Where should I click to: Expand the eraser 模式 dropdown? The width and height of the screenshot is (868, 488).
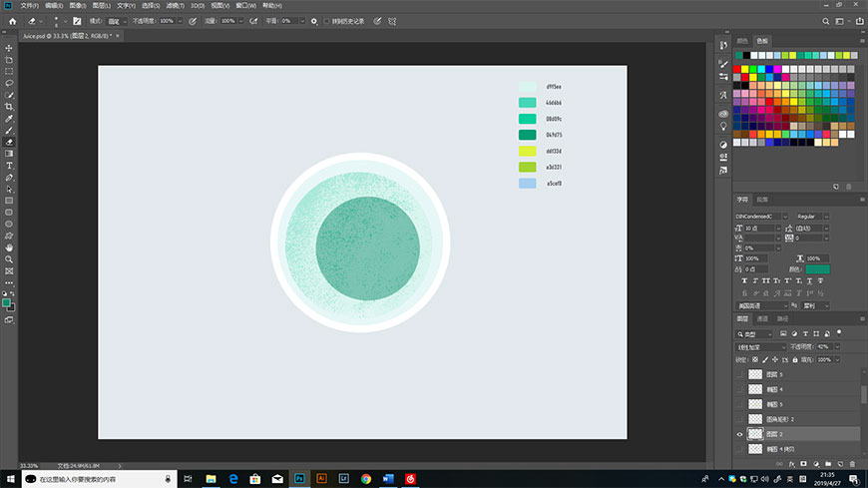117,20
